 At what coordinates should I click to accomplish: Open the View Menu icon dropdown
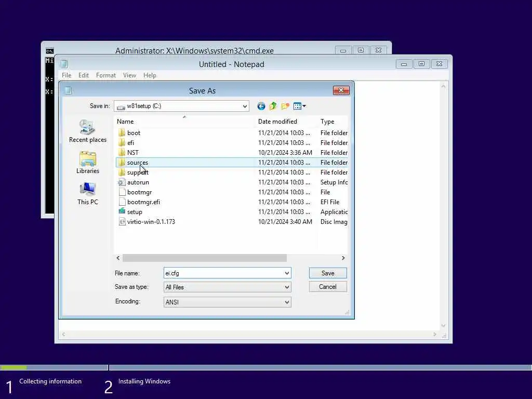pyautogui.click(x=300, y=106)
